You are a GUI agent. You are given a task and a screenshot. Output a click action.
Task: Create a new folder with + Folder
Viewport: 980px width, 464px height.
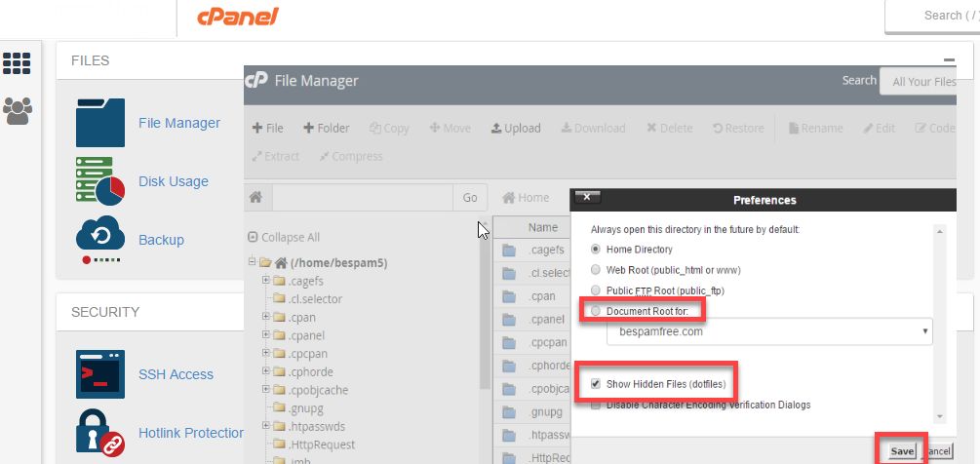327,128
